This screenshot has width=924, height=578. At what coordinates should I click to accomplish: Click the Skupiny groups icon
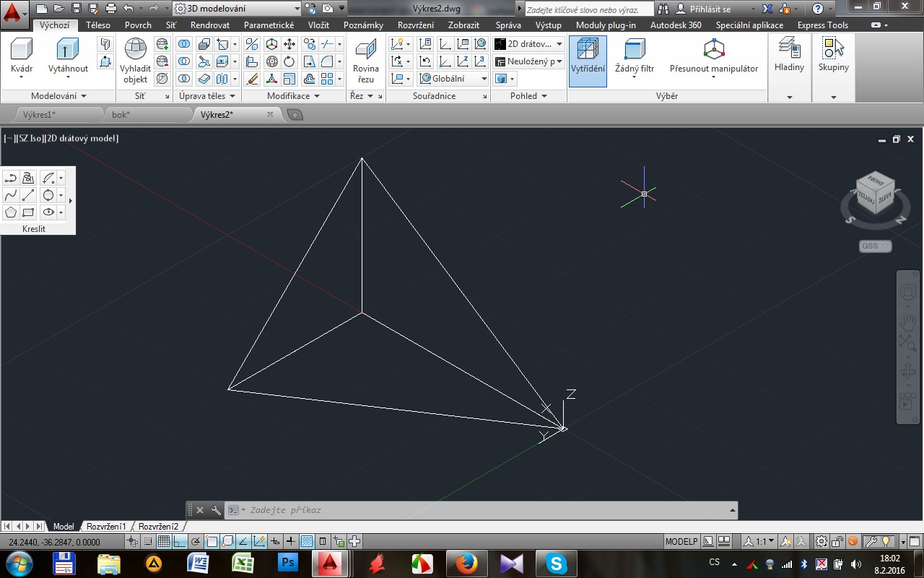coord(833,54)
